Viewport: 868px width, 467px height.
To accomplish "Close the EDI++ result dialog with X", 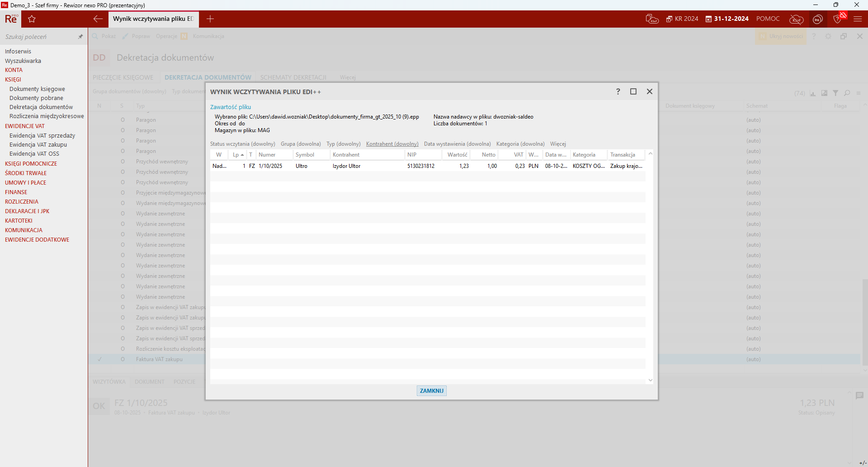I will pyautogui.click(x=650, y=91).
